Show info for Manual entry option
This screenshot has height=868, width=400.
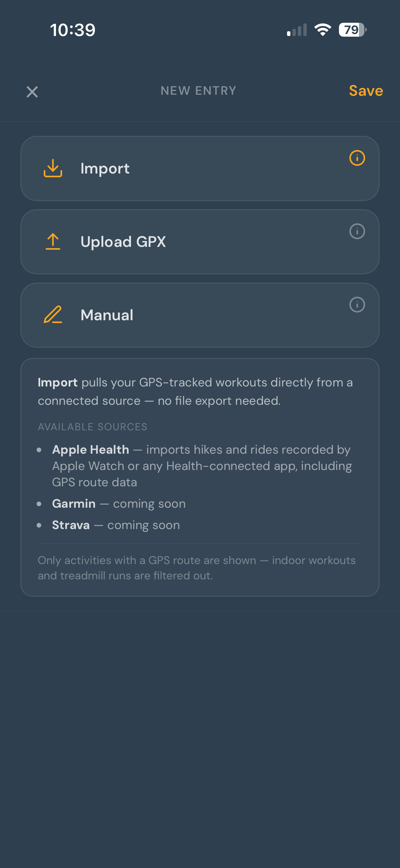[357, 305]
